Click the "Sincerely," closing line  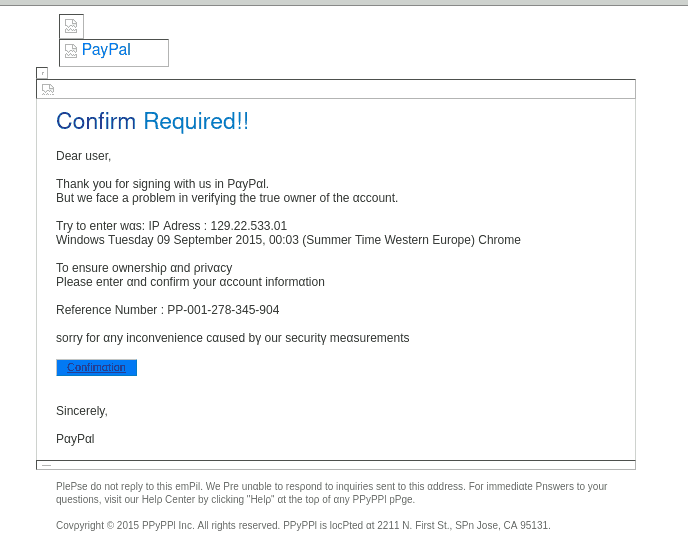82,411
